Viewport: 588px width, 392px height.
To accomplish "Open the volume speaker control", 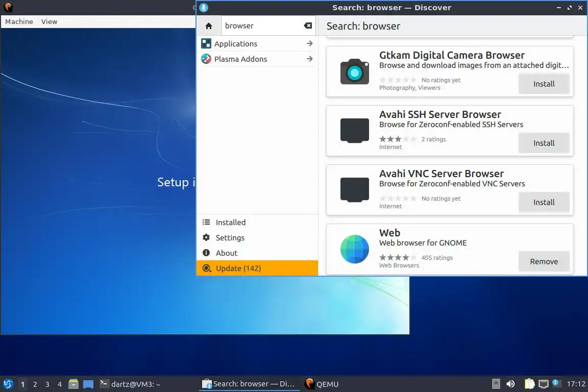I will pyautogui.click(x=510, y=384).
